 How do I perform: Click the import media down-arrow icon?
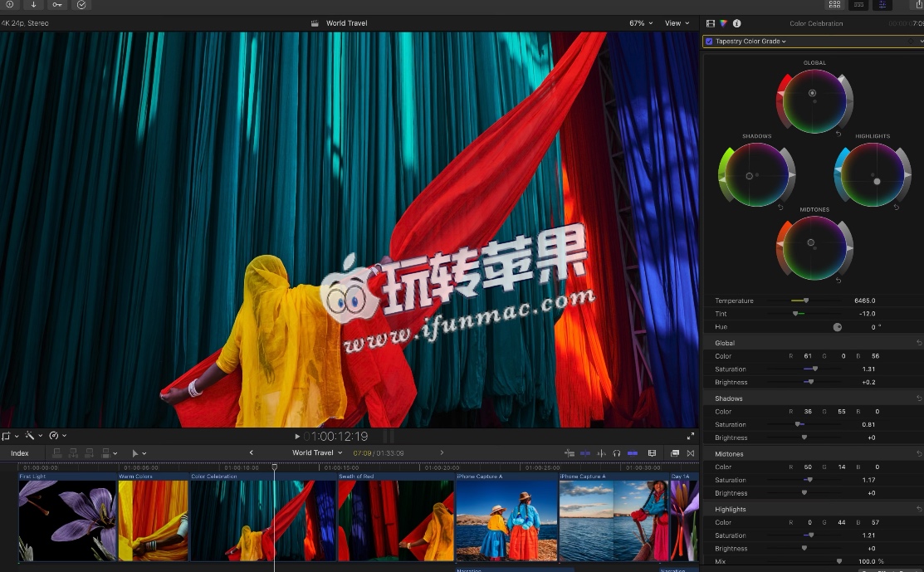click(33, 5)
